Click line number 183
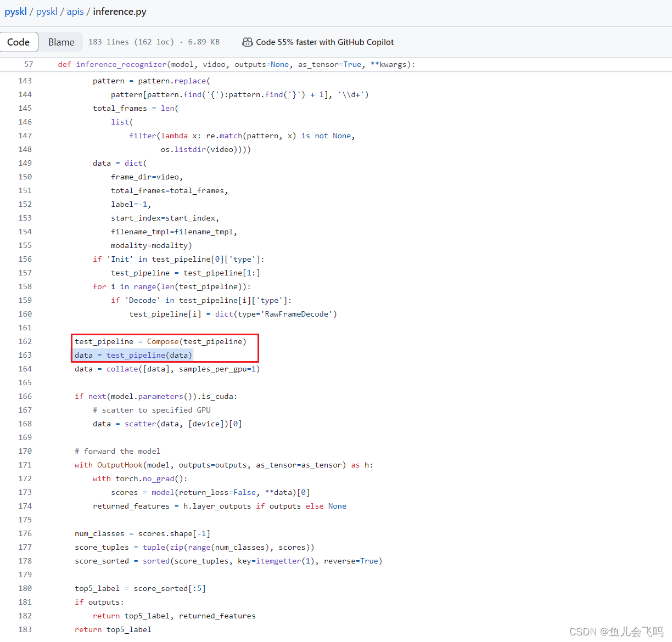This screenshot has height=642, width=672. pos(25,629)
